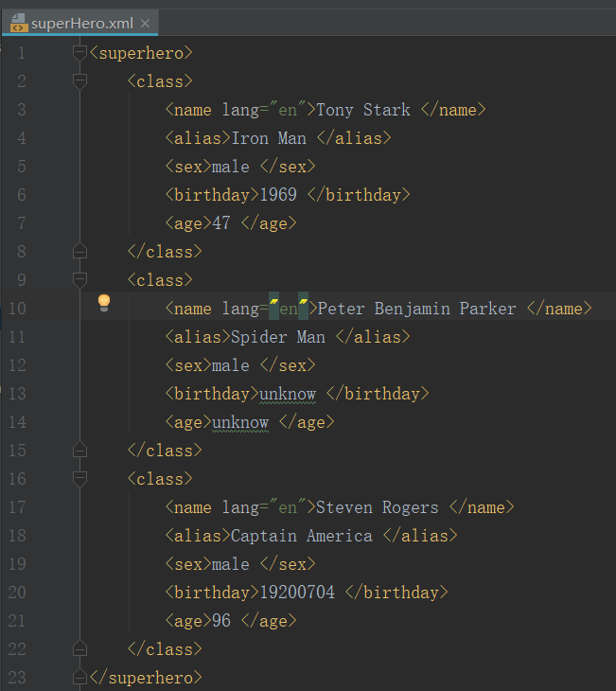Click the text 'Captain America'

click(302, 536)
